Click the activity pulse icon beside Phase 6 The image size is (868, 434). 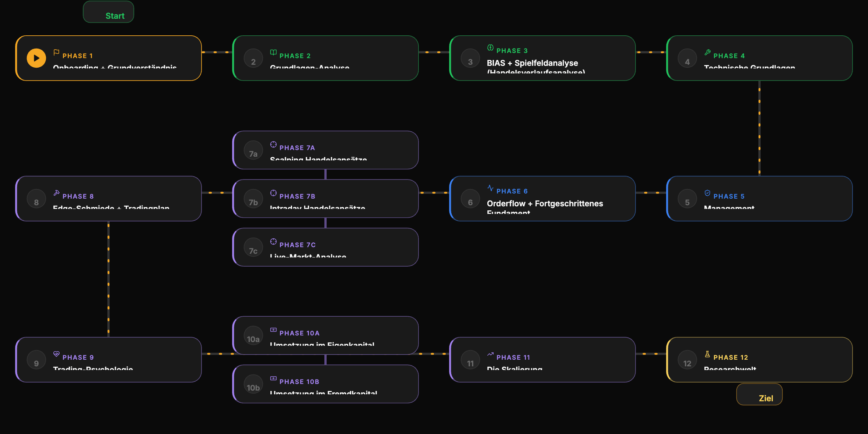[x=490, y=188]
